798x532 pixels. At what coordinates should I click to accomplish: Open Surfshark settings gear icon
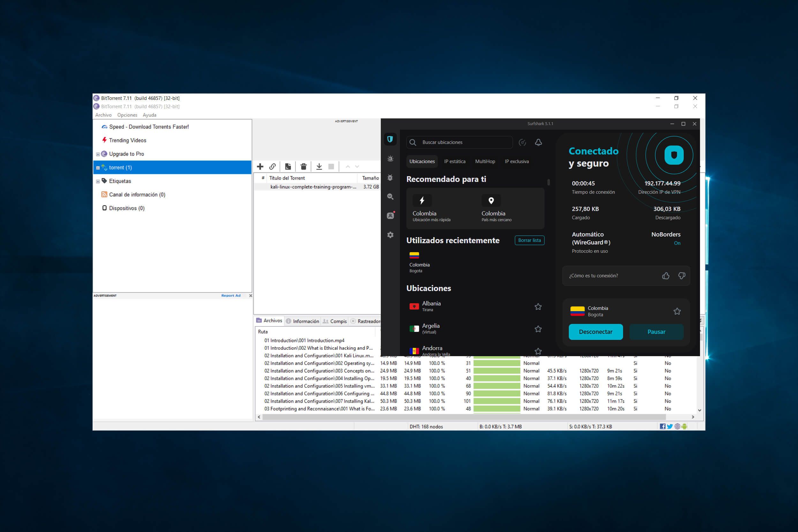click(390, 235)
